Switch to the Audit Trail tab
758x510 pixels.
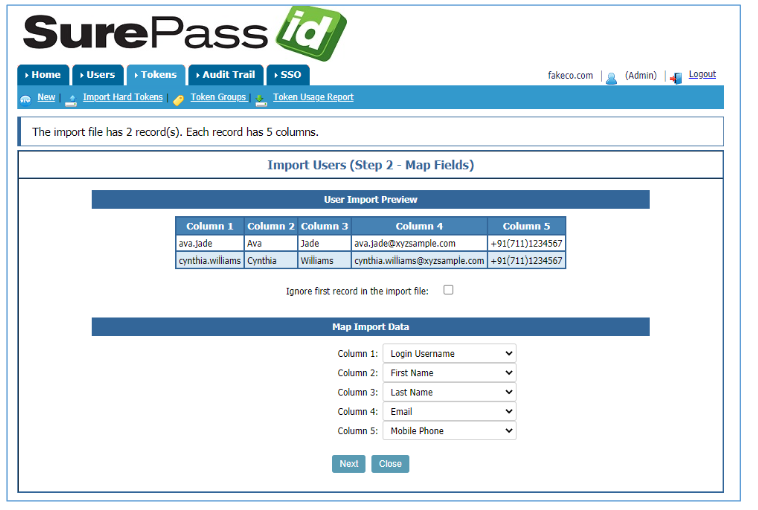tap(226, 75)
